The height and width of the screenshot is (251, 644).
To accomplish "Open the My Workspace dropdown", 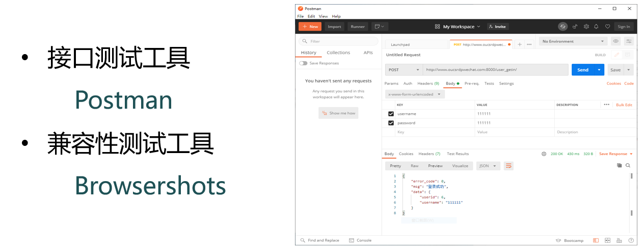I will pos(458,27).
